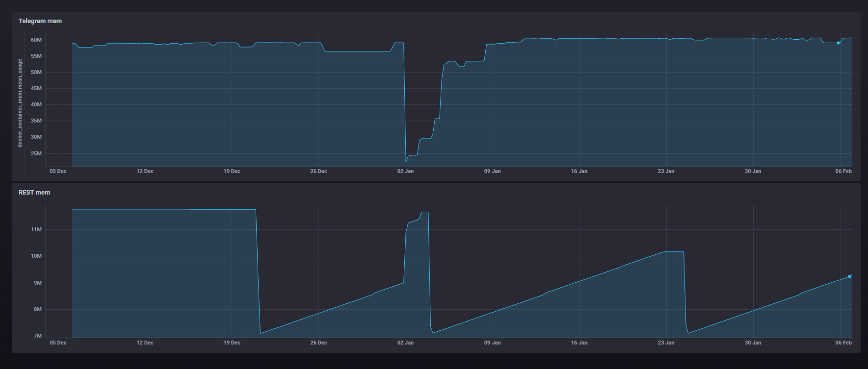Viewport: 868px width, 369px height.
Task: Click the 60M label on Telegram mem axis
Action: click(36, 40)
